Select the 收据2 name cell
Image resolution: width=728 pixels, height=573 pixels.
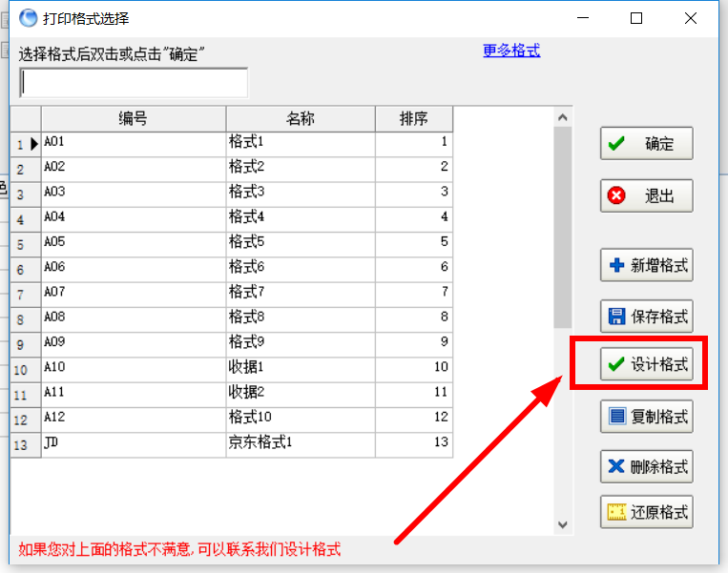pos(301,395)
